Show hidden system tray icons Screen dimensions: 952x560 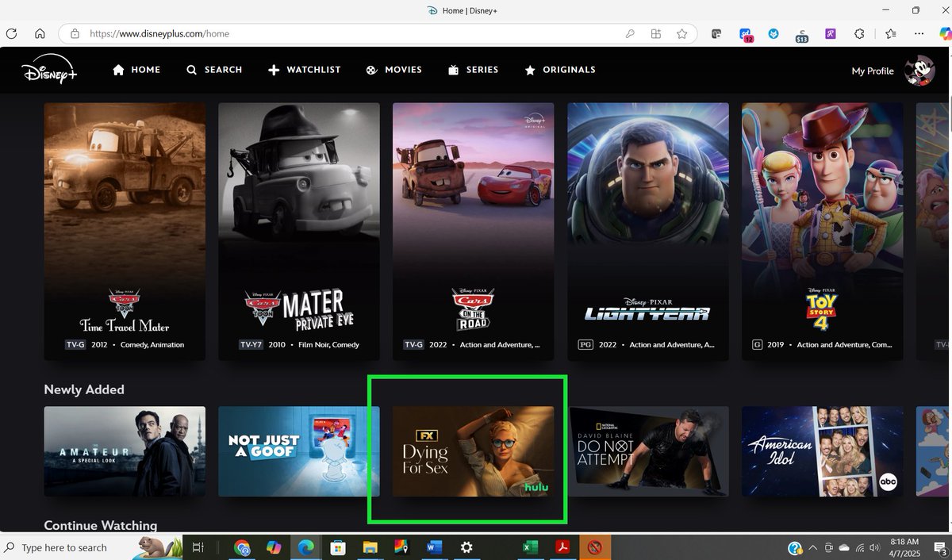pyautogui.click(x=812, y=547)
